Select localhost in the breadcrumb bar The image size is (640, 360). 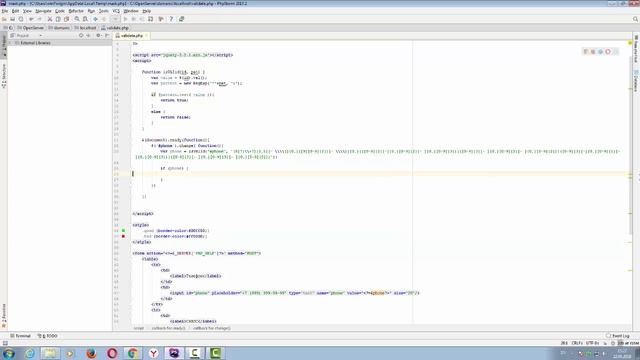tap(85, 28)
